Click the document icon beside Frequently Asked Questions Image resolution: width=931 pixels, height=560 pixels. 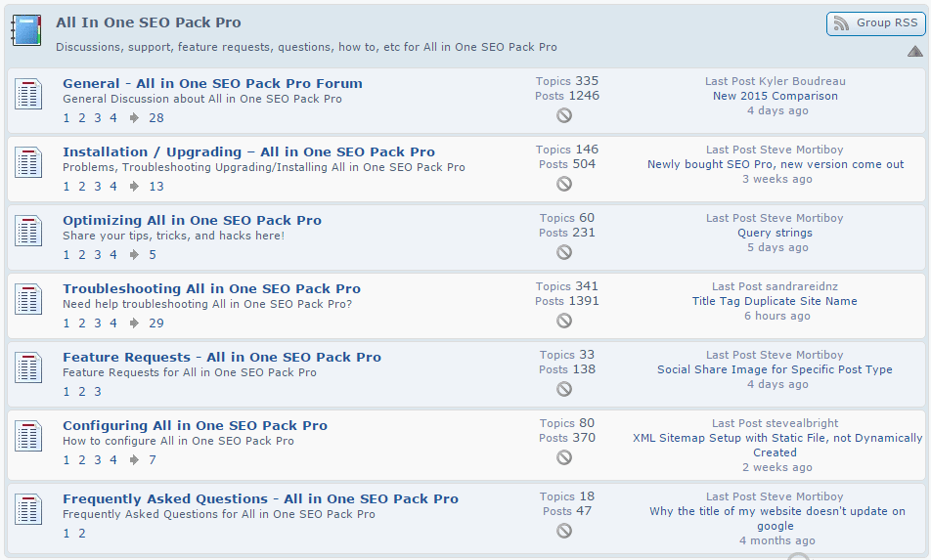[28, 509]
